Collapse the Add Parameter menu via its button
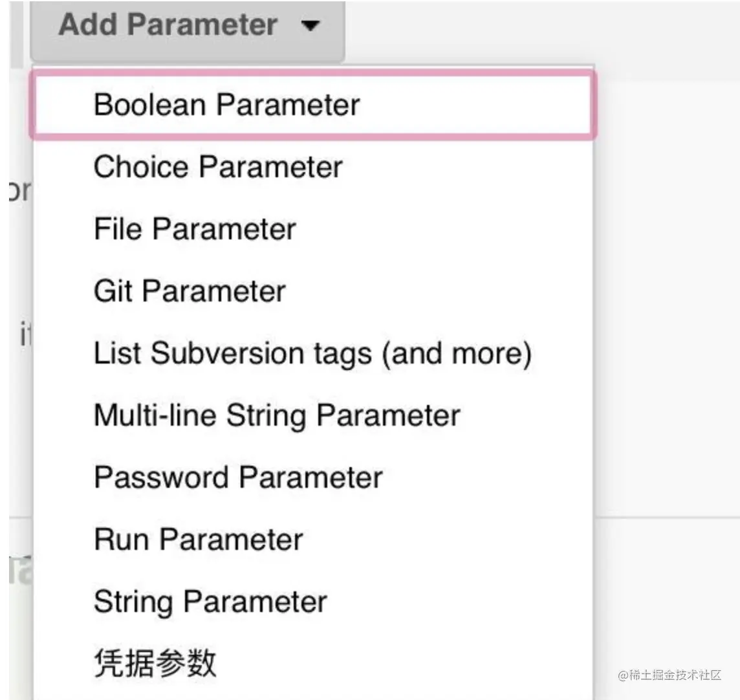Viewport: 740px width, 700px height. 188,27
